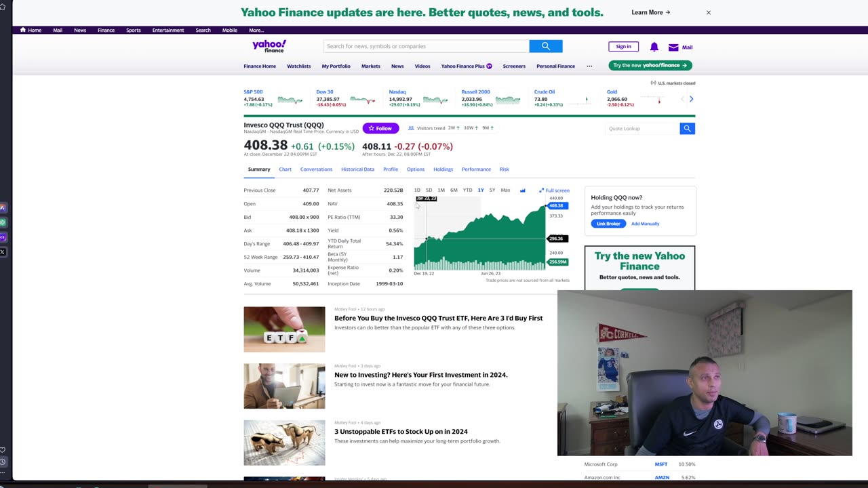
Task: Open the three-dots more navigation menu
Action: [589, 66]
